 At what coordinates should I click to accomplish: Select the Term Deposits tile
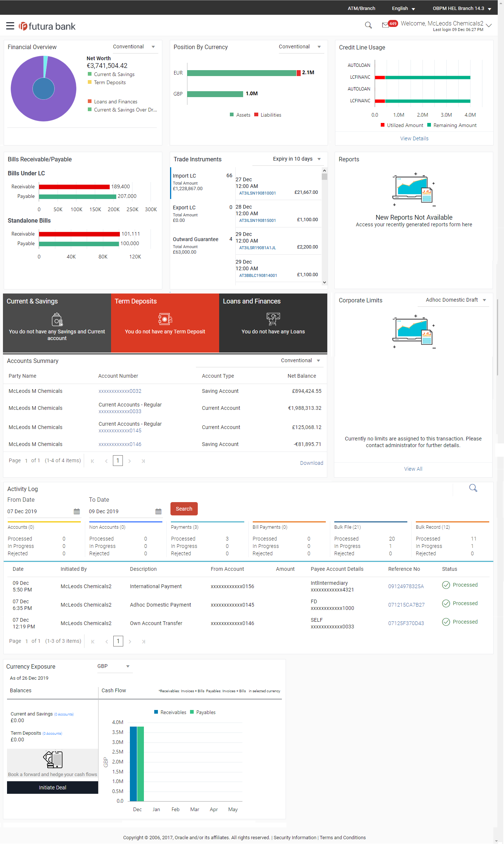point(165,323)
